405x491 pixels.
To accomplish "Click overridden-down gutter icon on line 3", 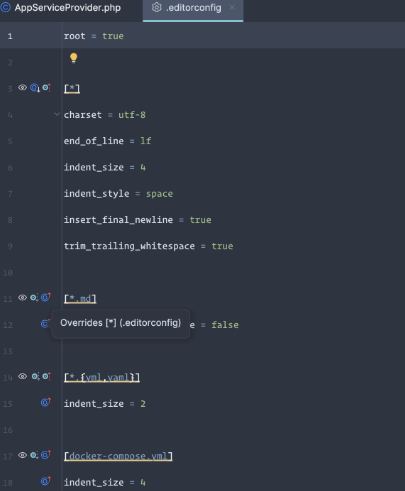I will (35, 88).
